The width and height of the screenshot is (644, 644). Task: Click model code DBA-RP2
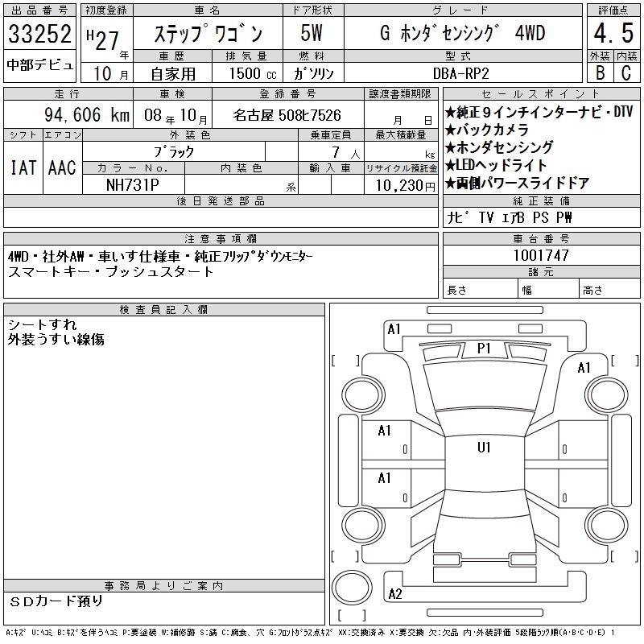pos(460,73)
